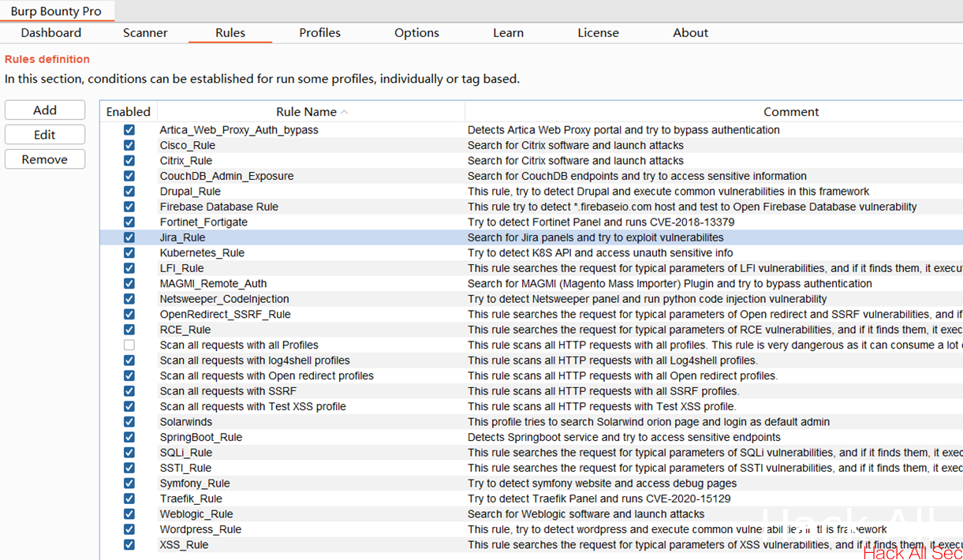This screenshot has height=560, width=963.
Task: Uncheck Scan all requests with log4shell profiles
Action: point(129,360)
